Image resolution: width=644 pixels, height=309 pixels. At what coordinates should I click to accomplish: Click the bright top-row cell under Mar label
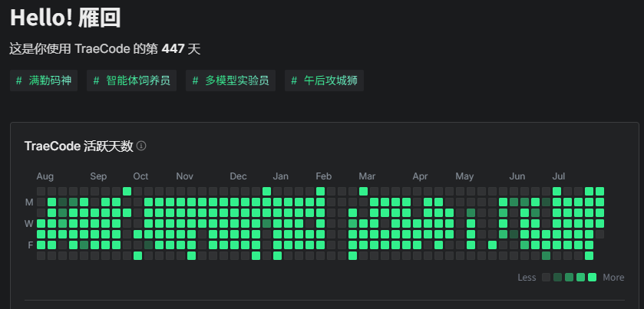pos(363,191)
